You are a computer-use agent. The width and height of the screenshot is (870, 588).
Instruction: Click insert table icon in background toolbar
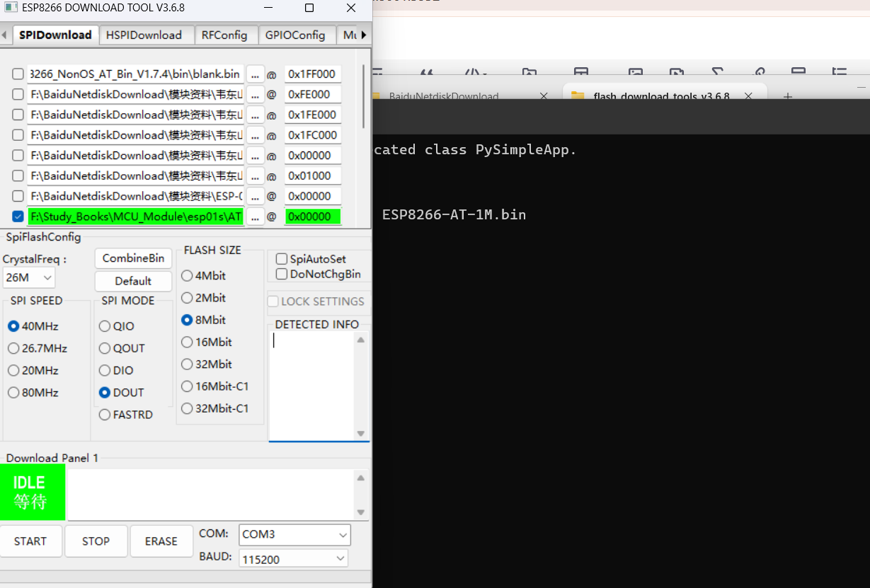[581, 72]
